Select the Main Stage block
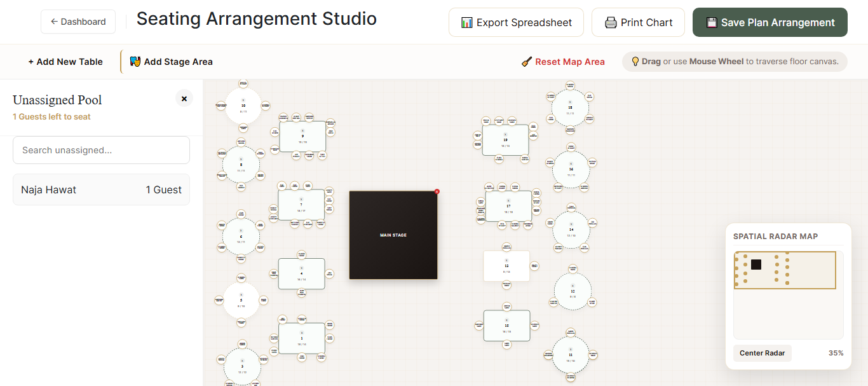The height and width of the screenshot is (386, 868). [393, 235]
